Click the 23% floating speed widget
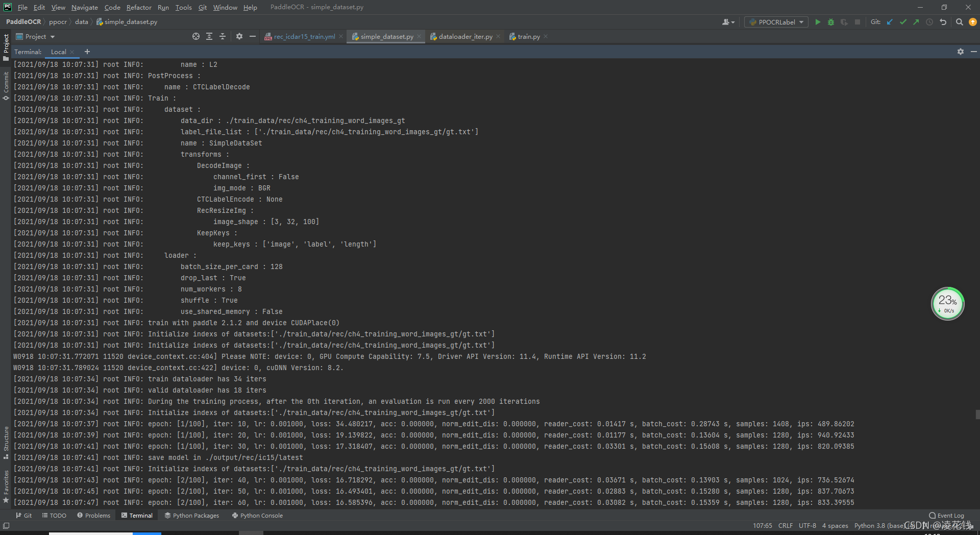 (948, 304)
